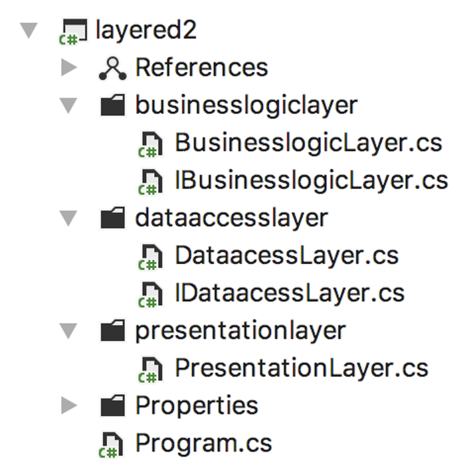Click the IBusinesslogicLayer.cs C# file icon

coord(150,182)
